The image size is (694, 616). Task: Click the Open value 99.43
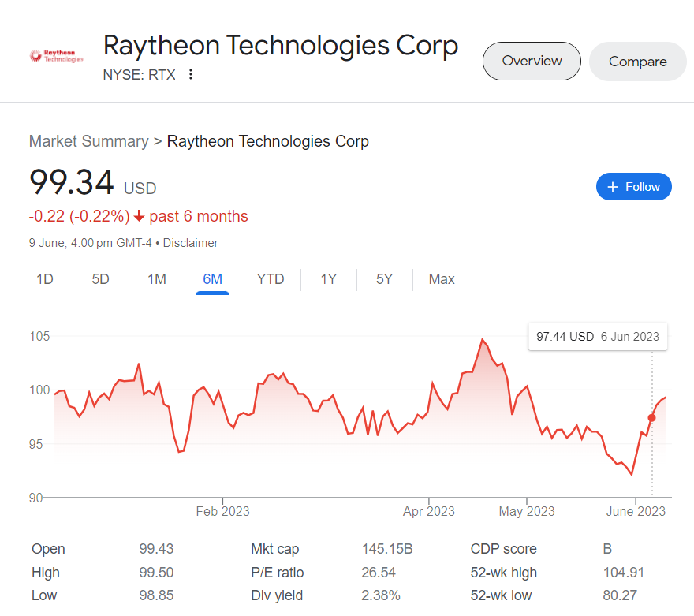pos(156,549)
